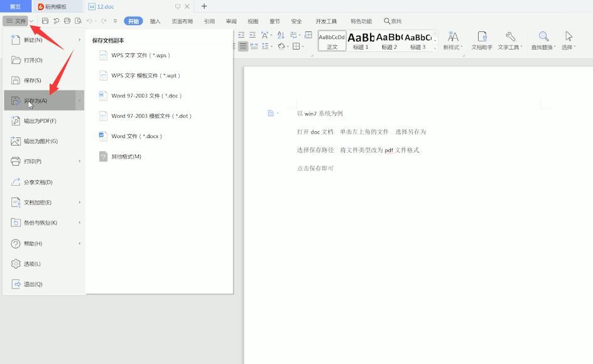Select 打印(P) in the file menu
This screenshot has height=364, width=593.
click(x=44, y=161)
